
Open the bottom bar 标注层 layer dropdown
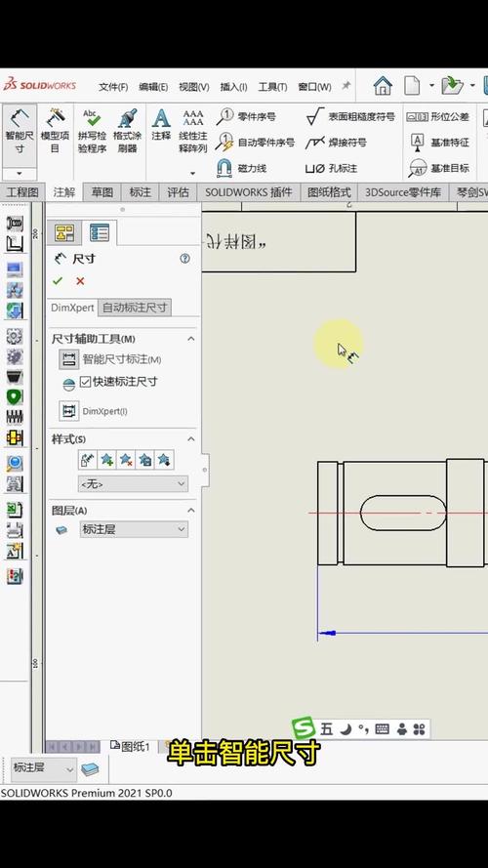click(43, 768)
